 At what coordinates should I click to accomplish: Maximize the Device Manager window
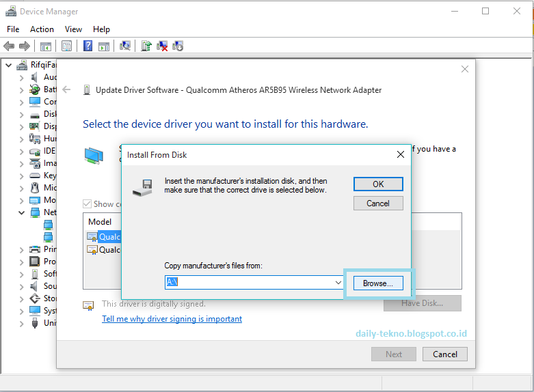click(x=485, y=11)
